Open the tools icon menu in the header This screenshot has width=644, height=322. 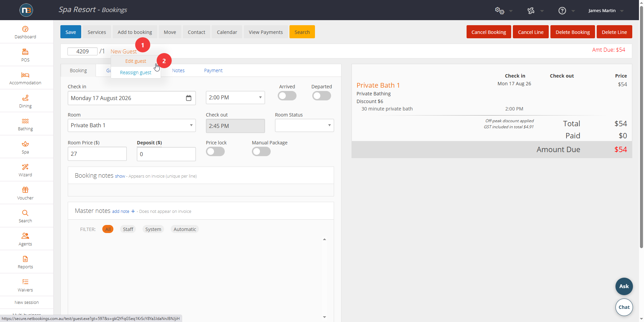click(531, 11)
